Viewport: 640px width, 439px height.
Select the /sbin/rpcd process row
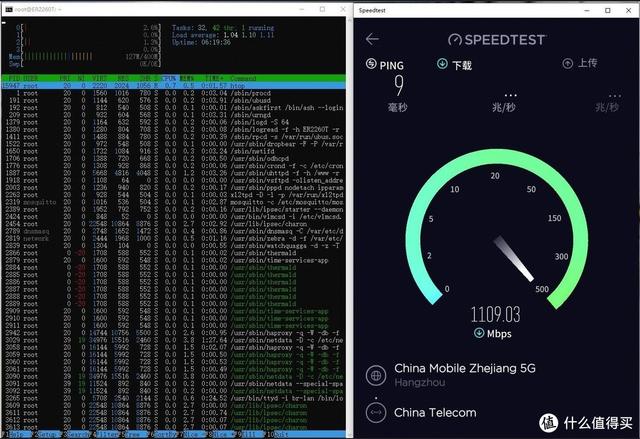173,137
